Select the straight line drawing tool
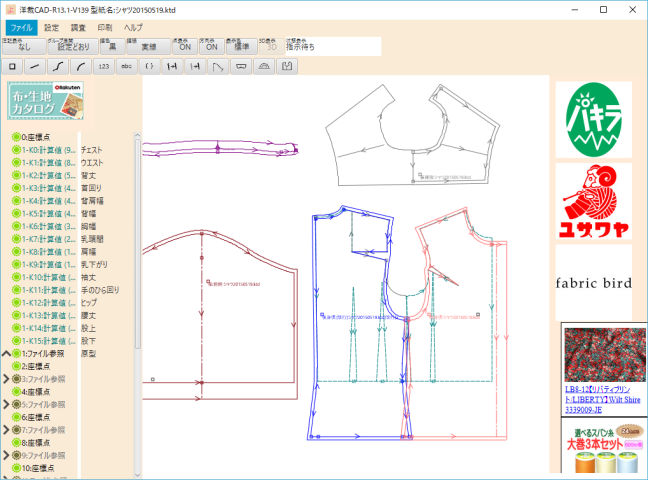Viewport: 648px width, 480px height. tap(35, 66)
